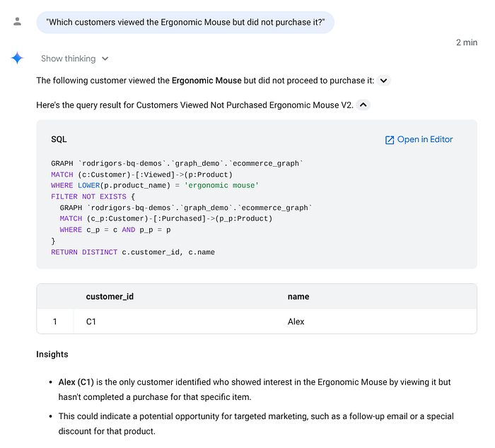Screen dimensions: 495x448
Task: Click the user avatar icon
Action: (18, 21)
